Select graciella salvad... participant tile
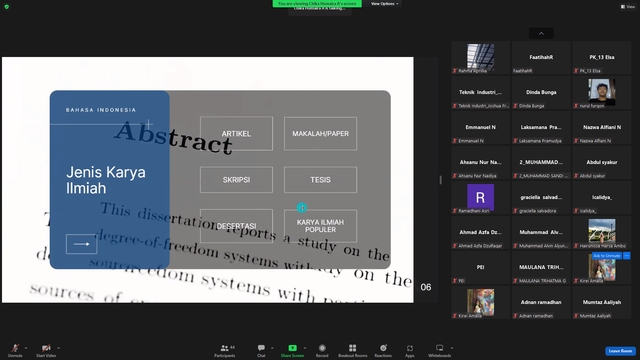The image size is (640, 360). coord(541,198)
